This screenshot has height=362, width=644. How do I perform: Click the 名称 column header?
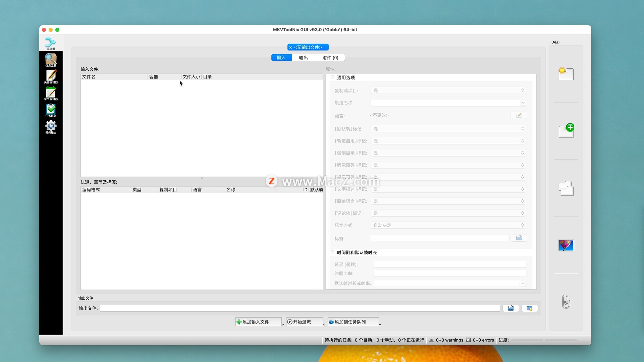(x=250, y=190)
